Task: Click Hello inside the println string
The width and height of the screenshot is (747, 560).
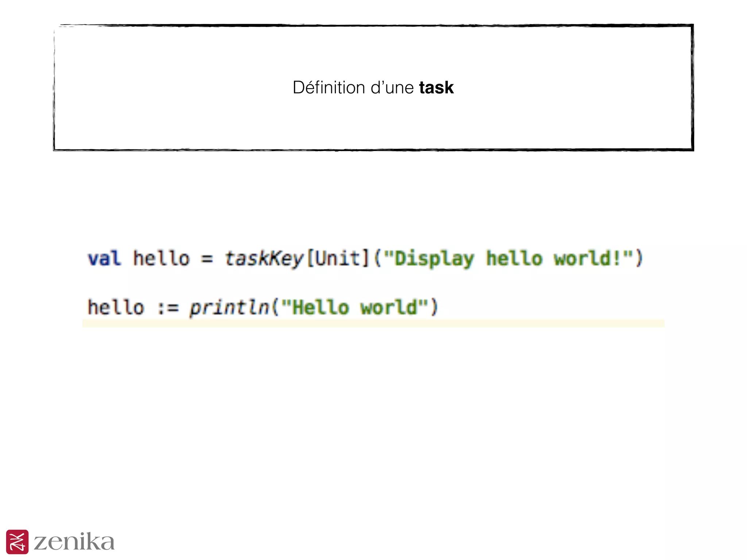Action: point(321,307)
